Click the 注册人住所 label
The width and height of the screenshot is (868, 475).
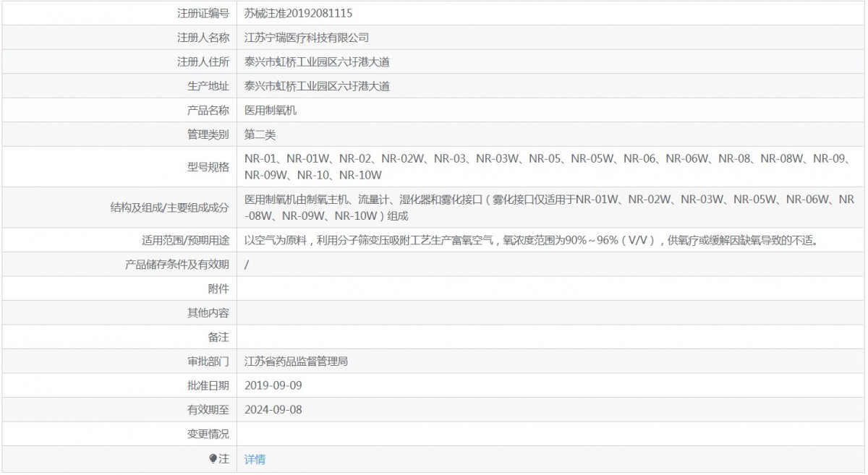tap(203, 62)
